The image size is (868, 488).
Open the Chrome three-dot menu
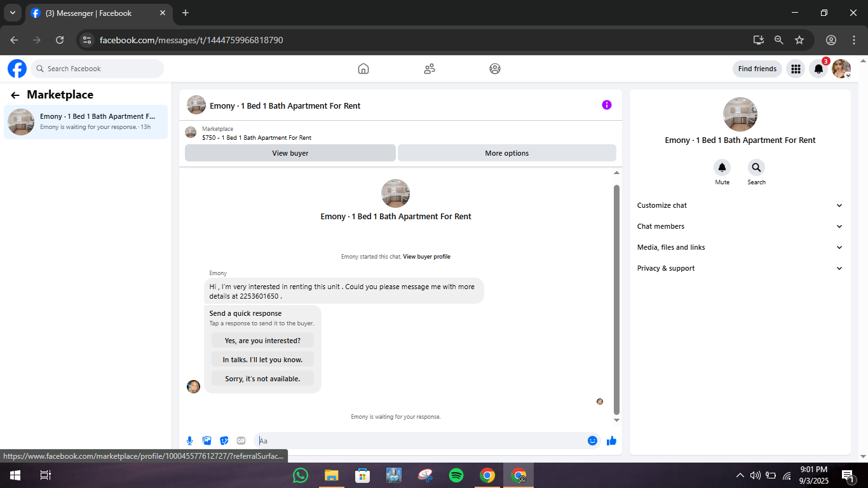click(x=853, y=40)
